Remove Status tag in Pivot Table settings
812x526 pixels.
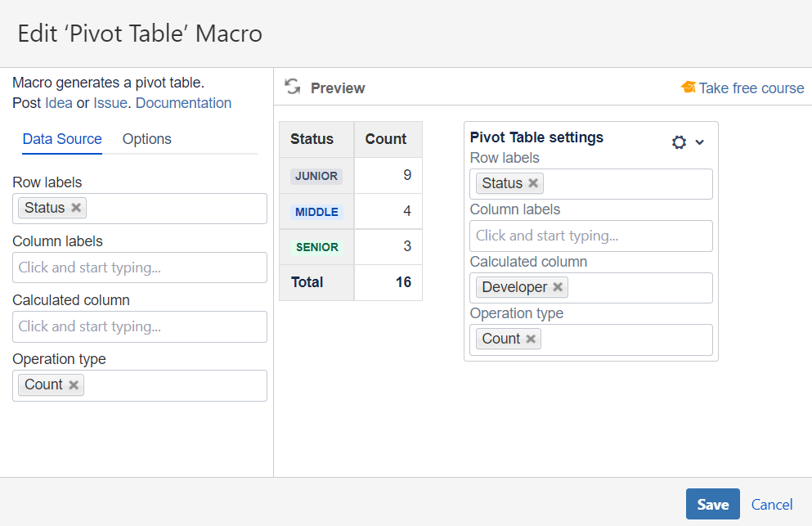533,183
